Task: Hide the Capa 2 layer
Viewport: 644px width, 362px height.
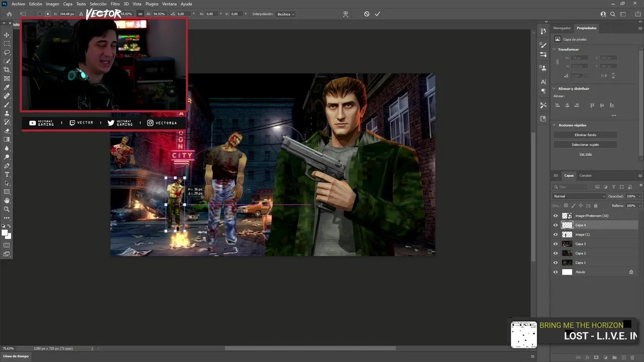Action: pyautogui.click(x=555, y=253)
